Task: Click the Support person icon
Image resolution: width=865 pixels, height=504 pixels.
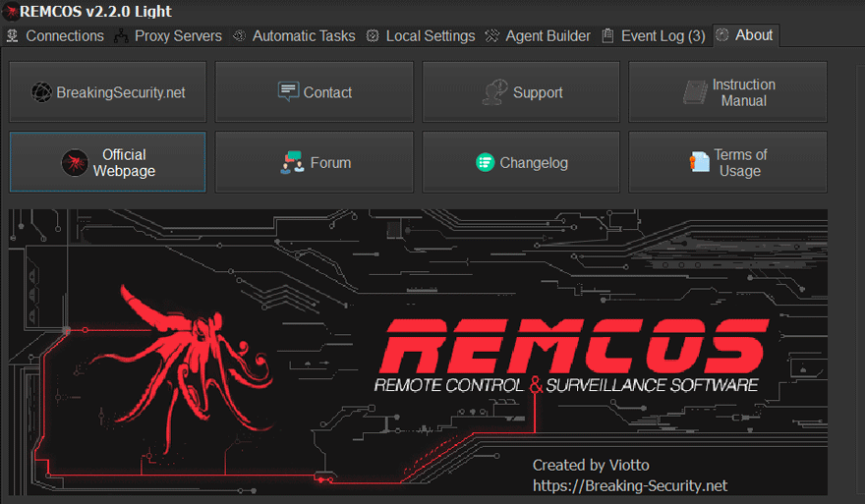Action: pyautogui.click(x=494, y=92)
